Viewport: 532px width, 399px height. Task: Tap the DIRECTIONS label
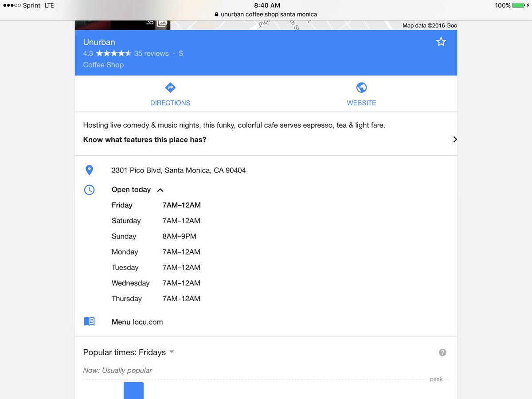(170, 103)
